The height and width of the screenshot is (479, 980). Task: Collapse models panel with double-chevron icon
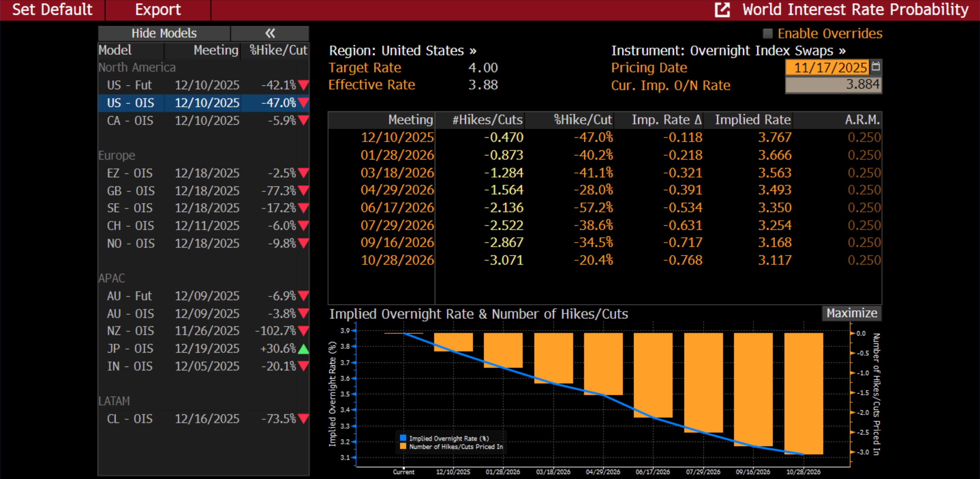click(270, 33)
